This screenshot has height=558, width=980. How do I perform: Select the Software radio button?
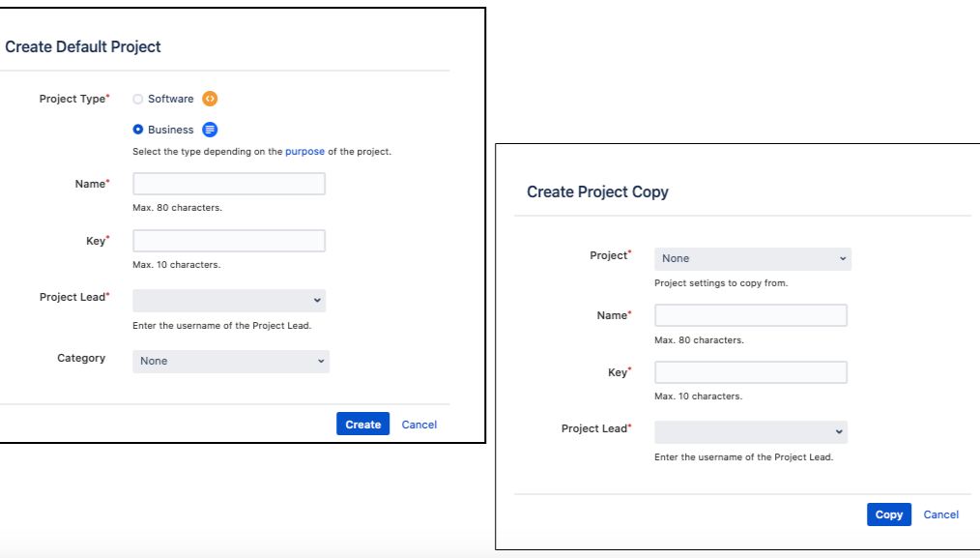click(138, 99)
